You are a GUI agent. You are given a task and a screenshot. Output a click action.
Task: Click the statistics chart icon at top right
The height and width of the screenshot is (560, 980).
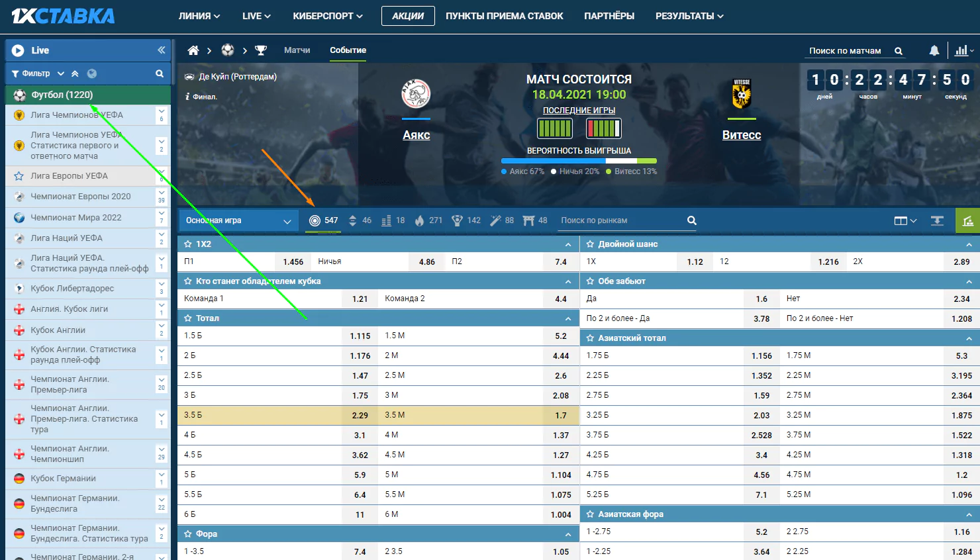tap(963, 50)
